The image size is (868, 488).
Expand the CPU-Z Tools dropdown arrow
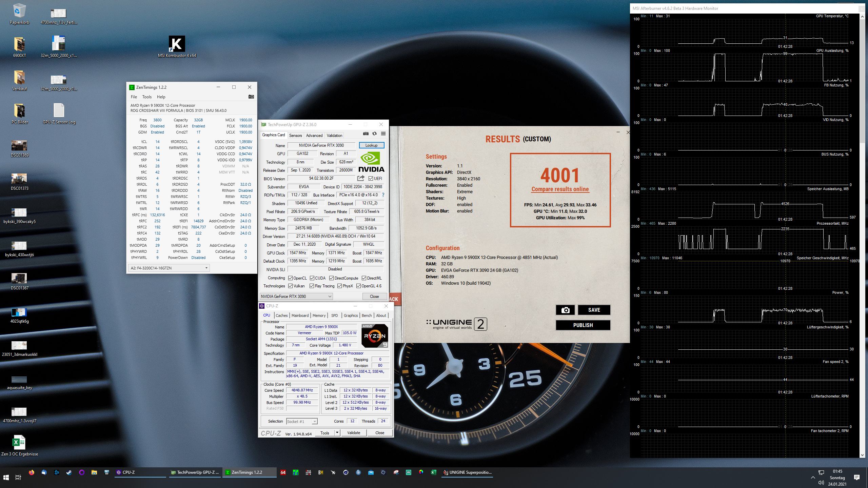[x=337, y=433]
